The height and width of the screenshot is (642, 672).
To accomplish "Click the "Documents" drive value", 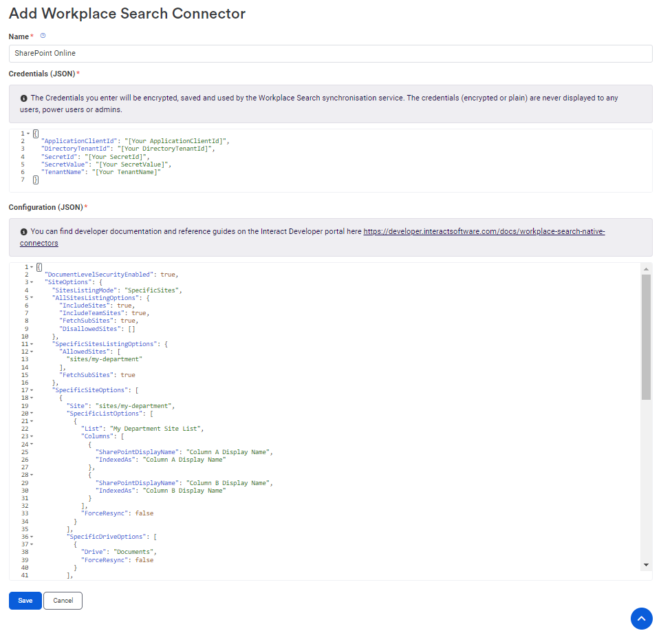I will pyautogui.click(x=133, y=552).
